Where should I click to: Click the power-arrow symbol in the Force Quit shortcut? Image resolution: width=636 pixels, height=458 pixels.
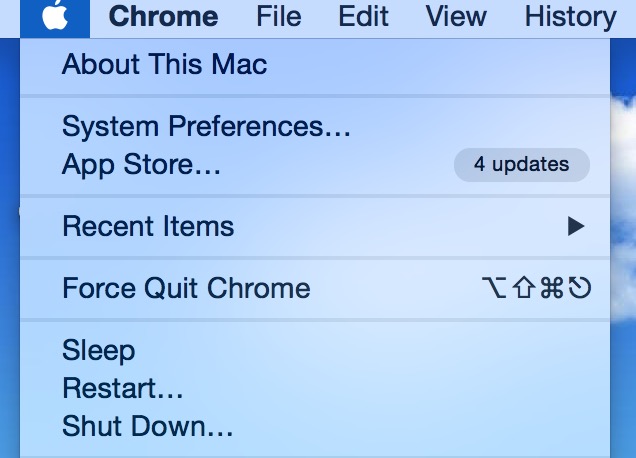(x=581, y=289)
